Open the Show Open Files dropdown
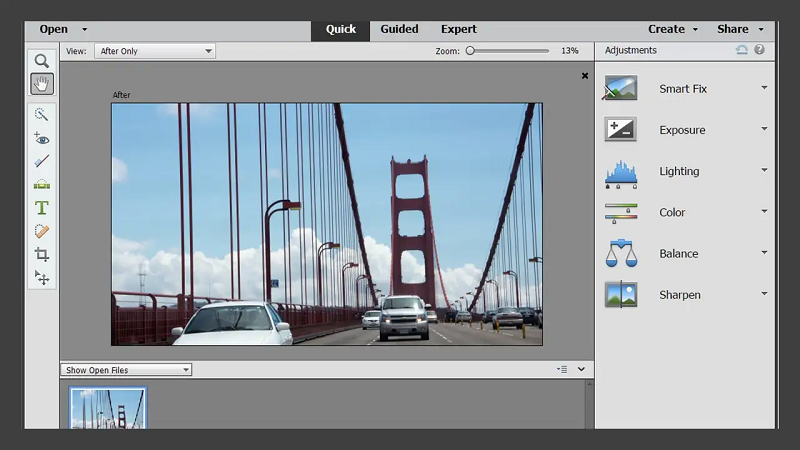 click(x=126, y=370)
